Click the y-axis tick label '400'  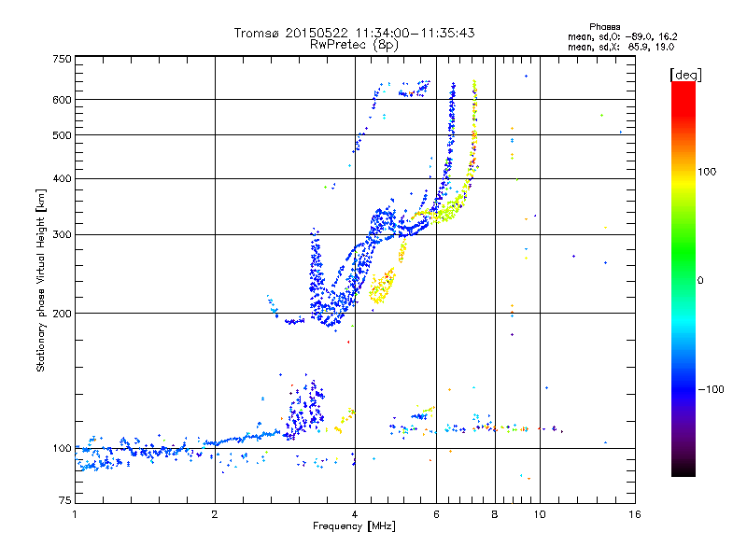tap(62, 179)
